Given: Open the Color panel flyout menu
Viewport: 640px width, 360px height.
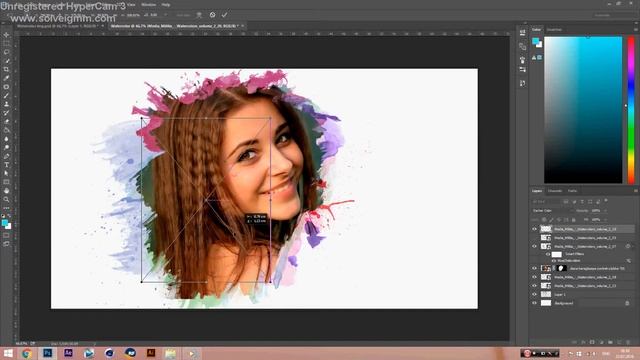Looking at the screenshot, I should click(x=636, y=30).
